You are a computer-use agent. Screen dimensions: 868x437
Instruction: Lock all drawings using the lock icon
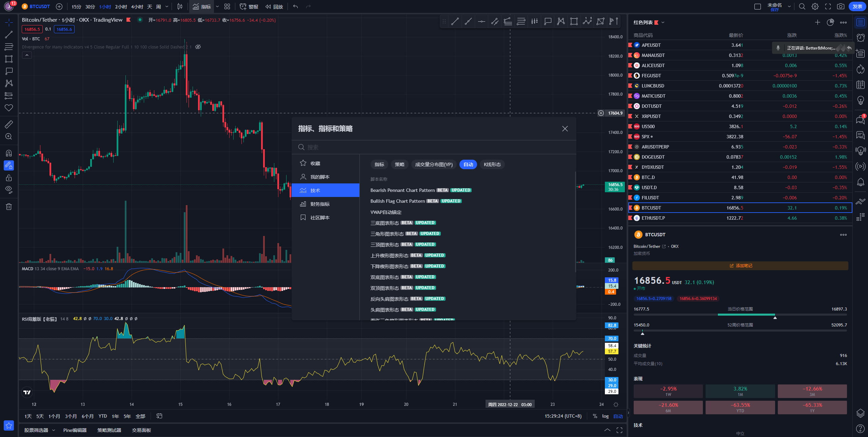pos(9,178)
